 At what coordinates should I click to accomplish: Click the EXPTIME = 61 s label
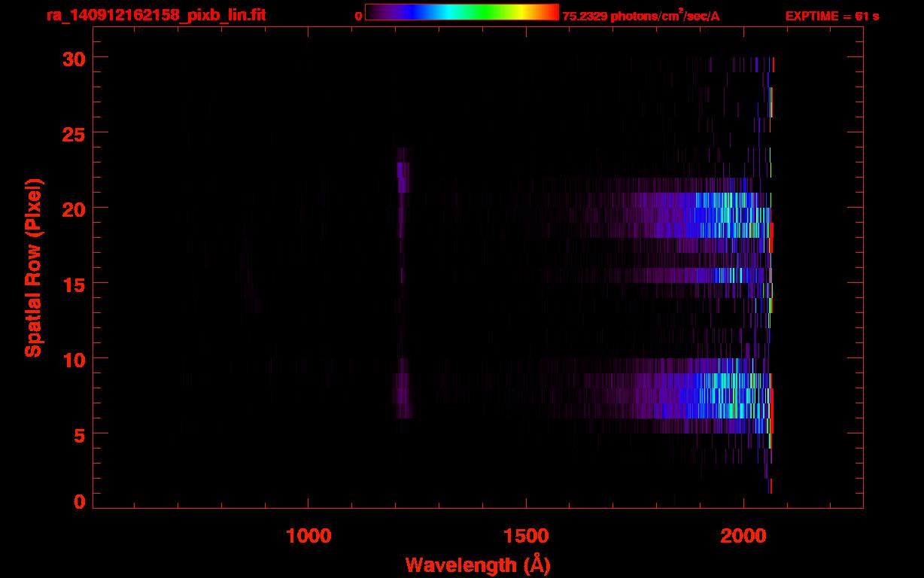click(x=831, y=16)
